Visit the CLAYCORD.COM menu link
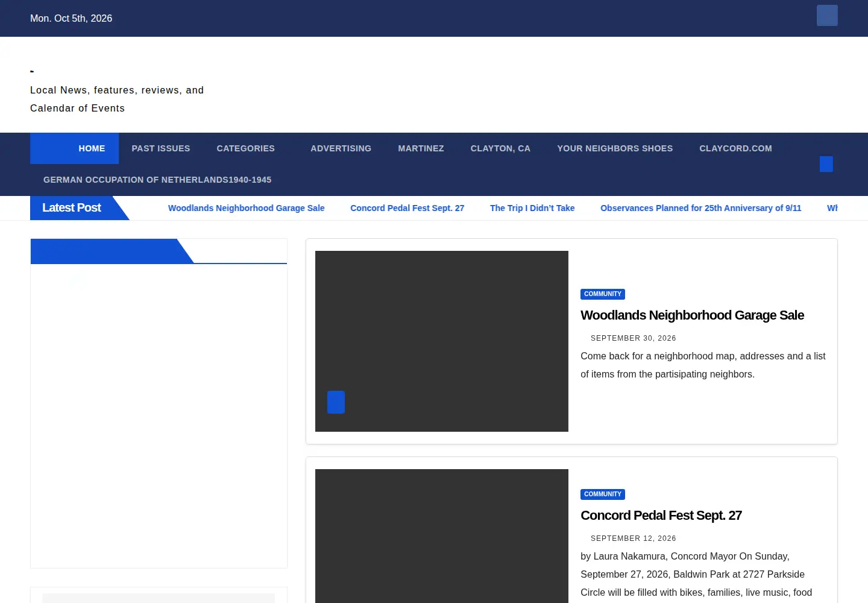The width and height of the screenshot is (868, 603). 735,148
